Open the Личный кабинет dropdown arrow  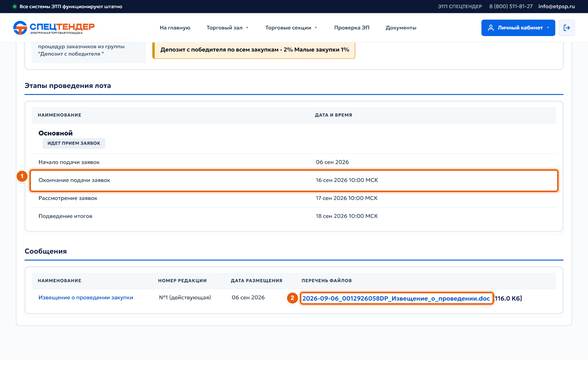pyautogui.click(x=548, y=28)
